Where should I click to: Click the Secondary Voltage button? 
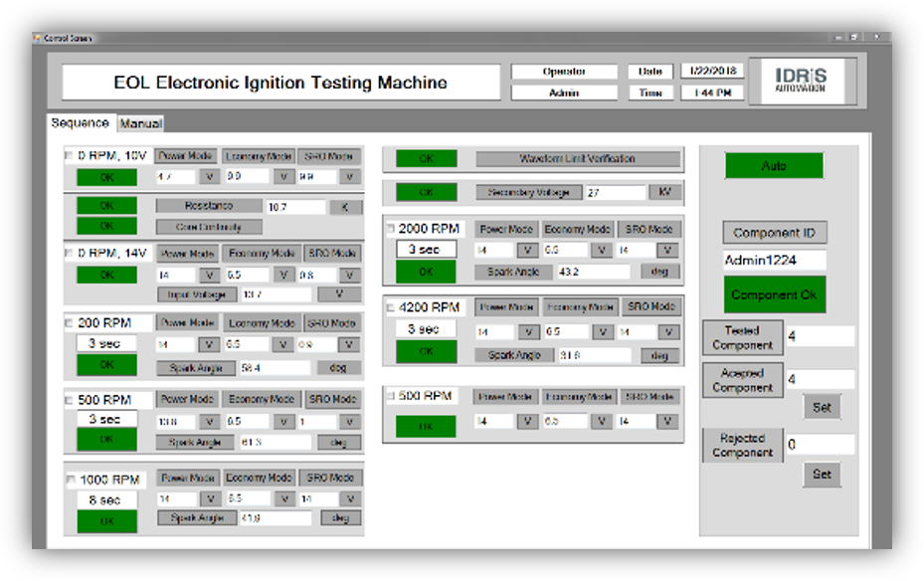click(528, 192)
